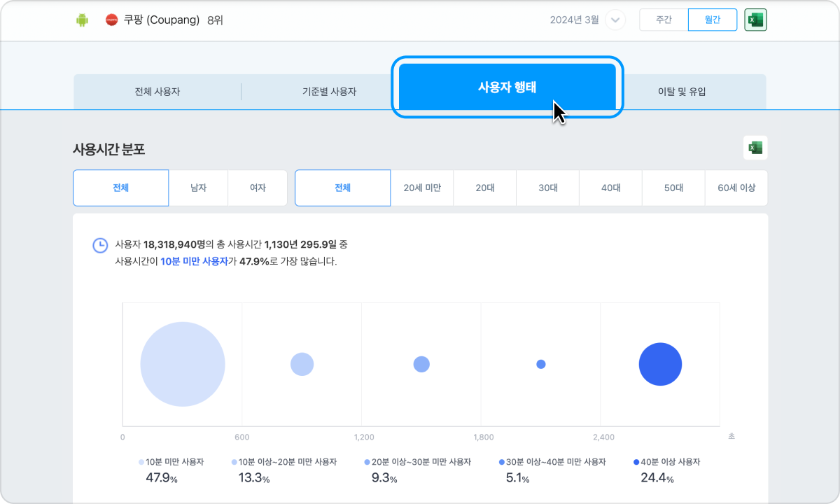Go to 기준별 사용자 tab

[329, 92]
